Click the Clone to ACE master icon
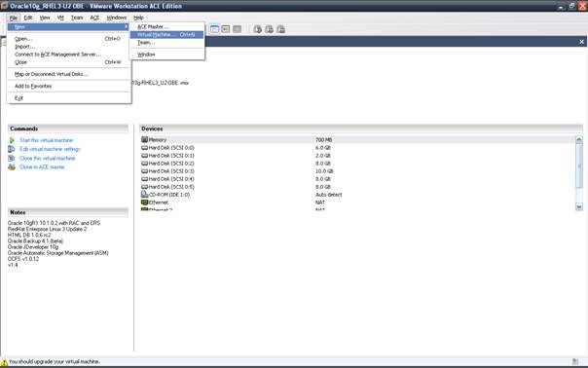The width and height of the screenshot is (588, 368). [12, 166]
